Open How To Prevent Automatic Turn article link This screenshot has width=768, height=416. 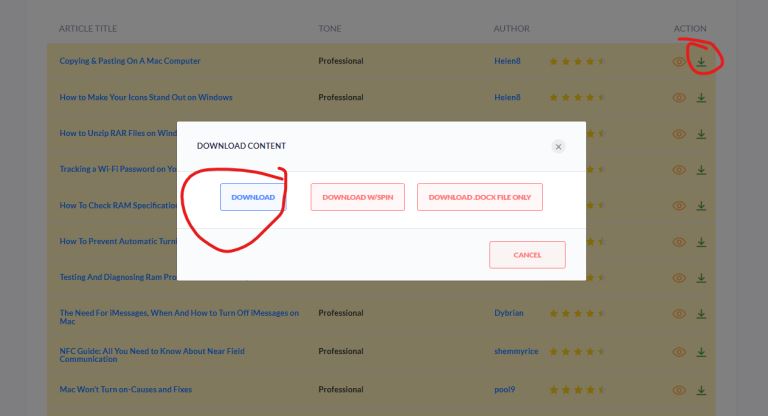(x=118, y=241)
